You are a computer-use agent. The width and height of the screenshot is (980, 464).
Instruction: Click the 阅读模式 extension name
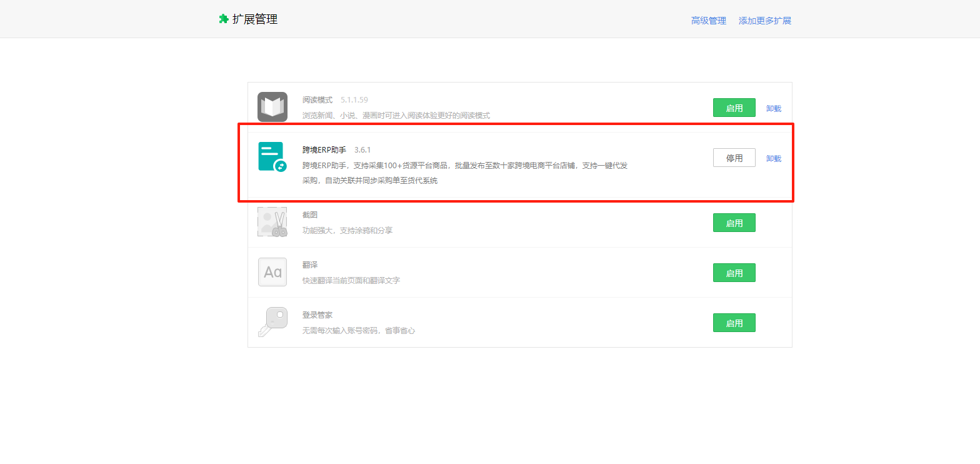pyautogui.click(x=317, y=99)
